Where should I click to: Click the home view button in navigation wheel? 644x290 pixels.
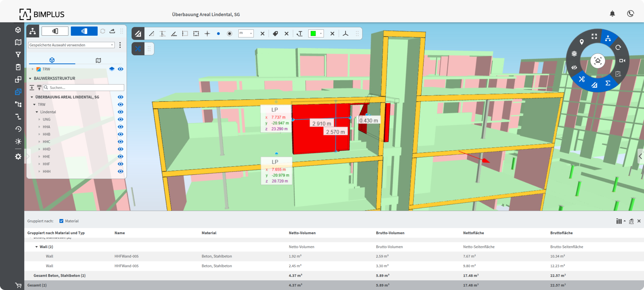point(598,61)
